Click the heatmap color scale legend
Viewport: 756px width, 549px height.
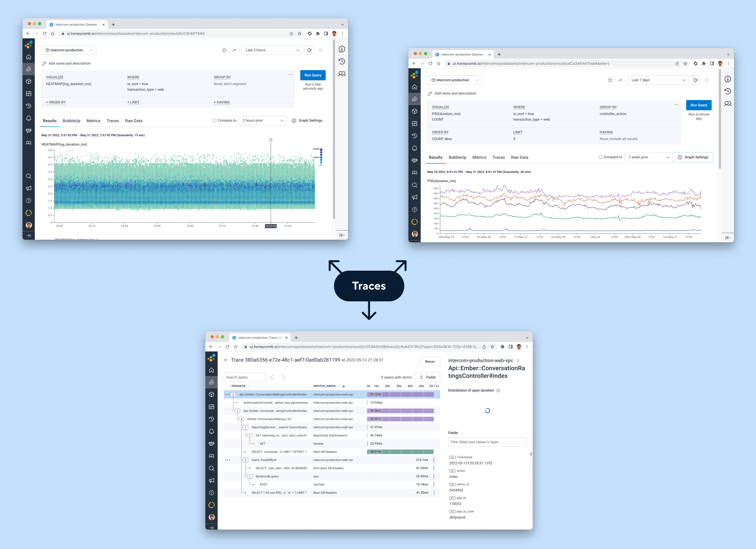tap(321, 157)
